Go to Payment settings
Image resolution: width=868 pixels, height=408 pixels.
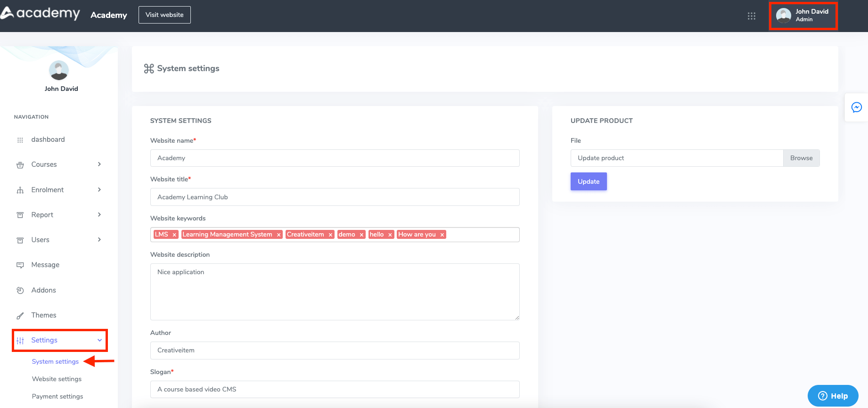(x=57, y=396)
